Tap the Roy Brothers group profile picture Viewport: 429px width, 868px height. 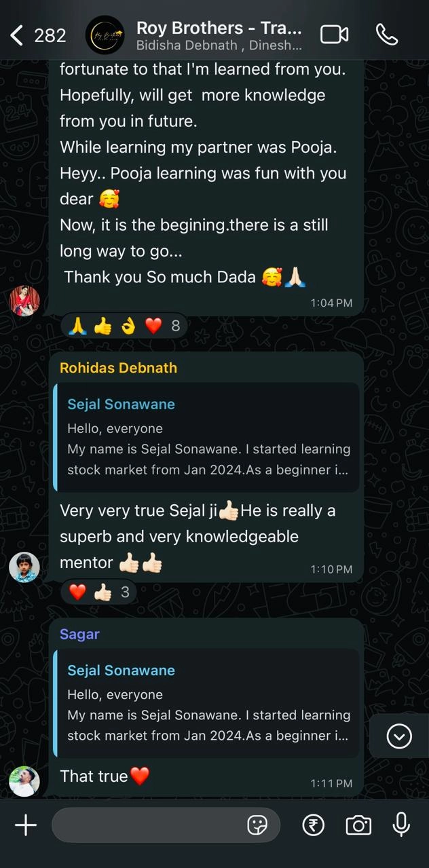pos(105,35)
